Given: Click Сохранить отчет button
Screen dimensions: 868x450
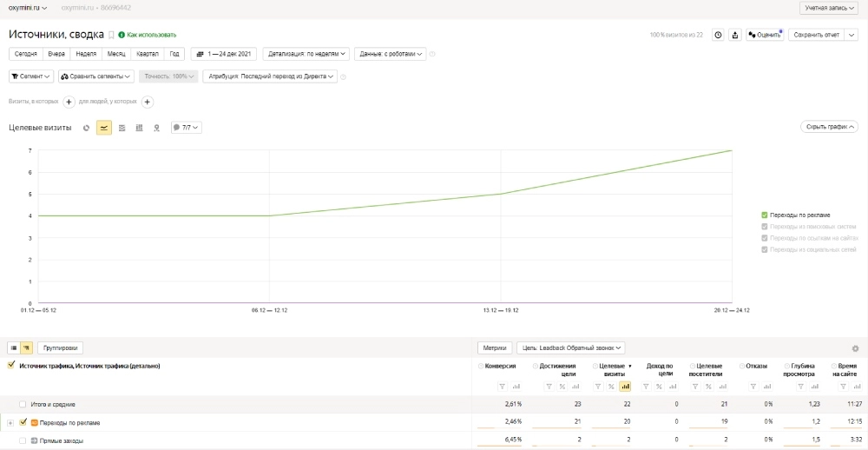Looking at the screenshot, I should 817,35.
